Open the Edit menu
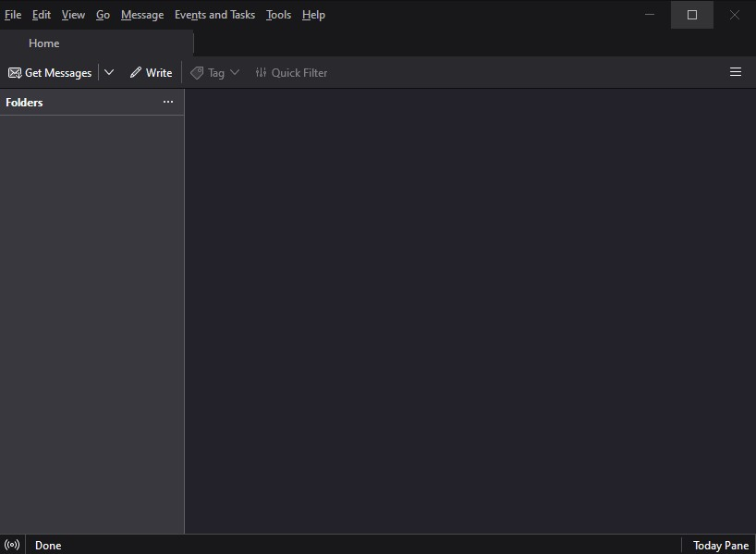This screenshot has height=554, width=756. [x=42, y=15]
